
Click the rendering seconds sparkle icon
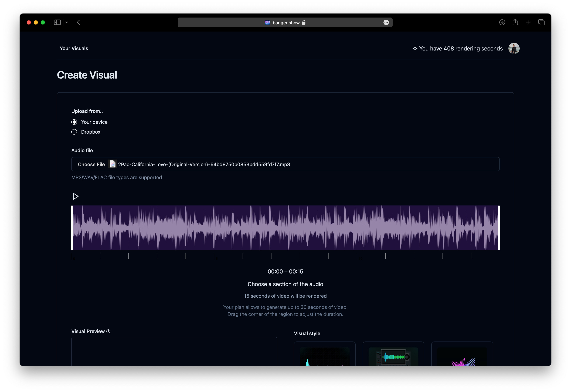click(x=415, y=48)
